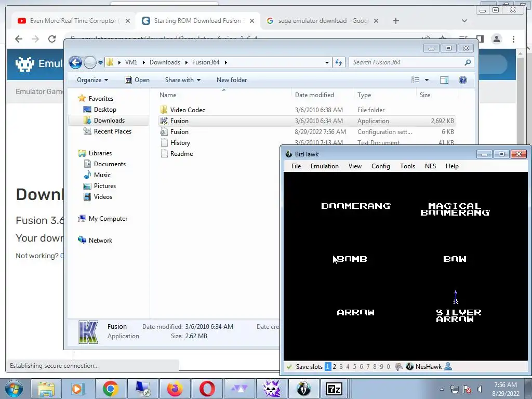The image size is (532, 399).
Task: Select save slot 7 in BizHawk
Action: (368, 367)
